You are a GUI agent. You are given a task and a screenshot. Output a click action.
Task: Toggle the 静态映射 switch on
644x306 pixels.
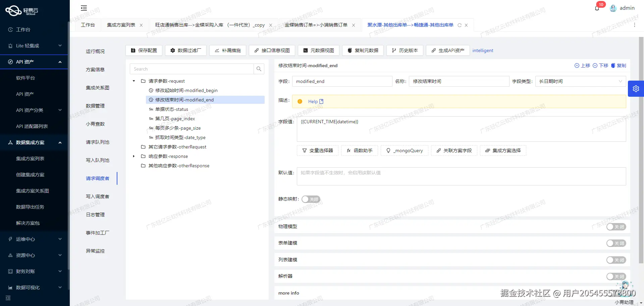311,199
